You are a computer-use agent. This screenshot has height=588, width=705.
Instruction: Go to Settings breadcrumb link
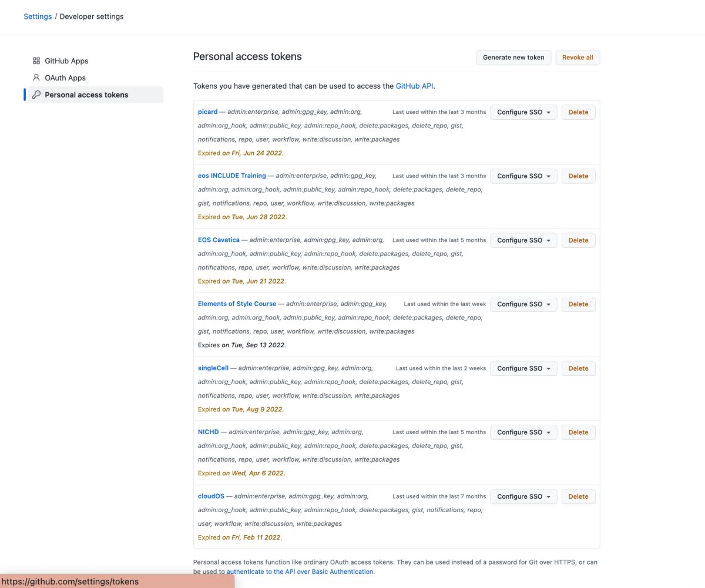point(38,16)
